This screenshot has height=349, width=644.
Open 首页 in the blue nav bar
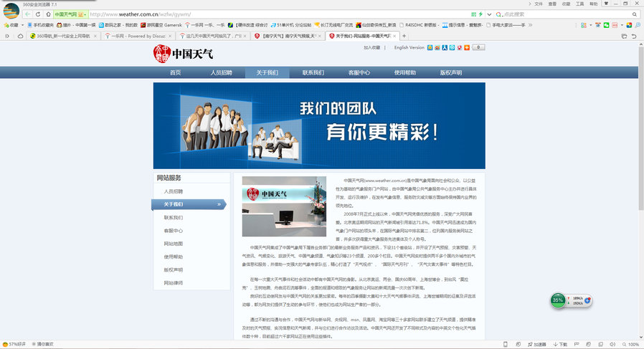(176, 72)
